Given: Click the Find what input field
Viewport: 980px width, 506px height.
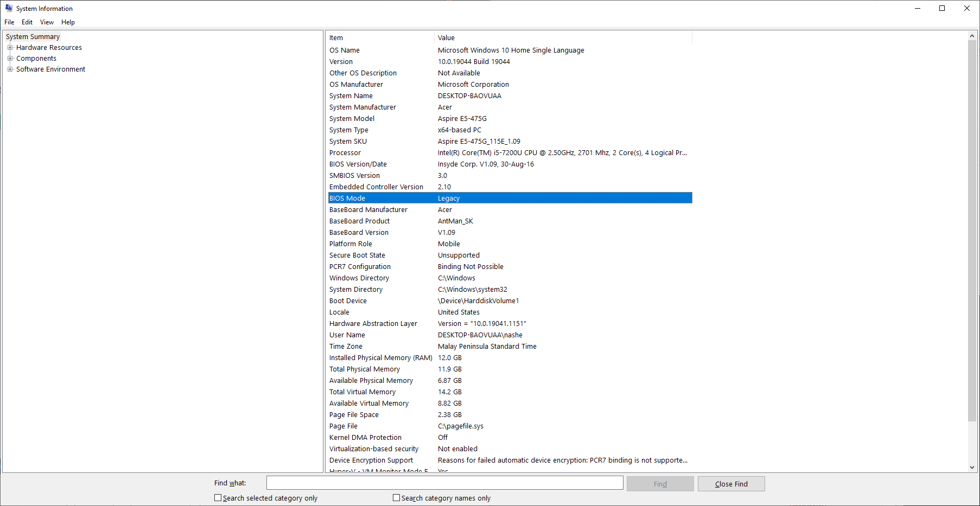Looking at the screenshot, I should (x=444, y=483).
